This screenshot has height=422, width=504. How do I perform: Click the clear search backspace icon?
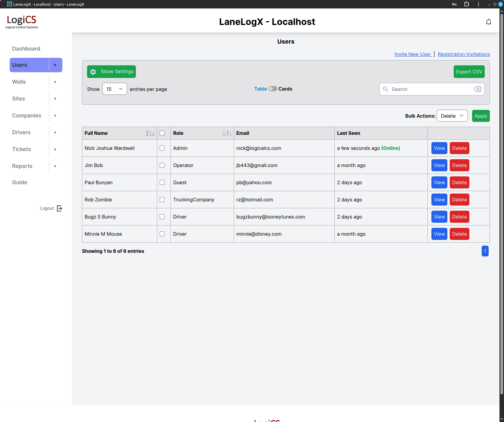(x=477, y=89)
